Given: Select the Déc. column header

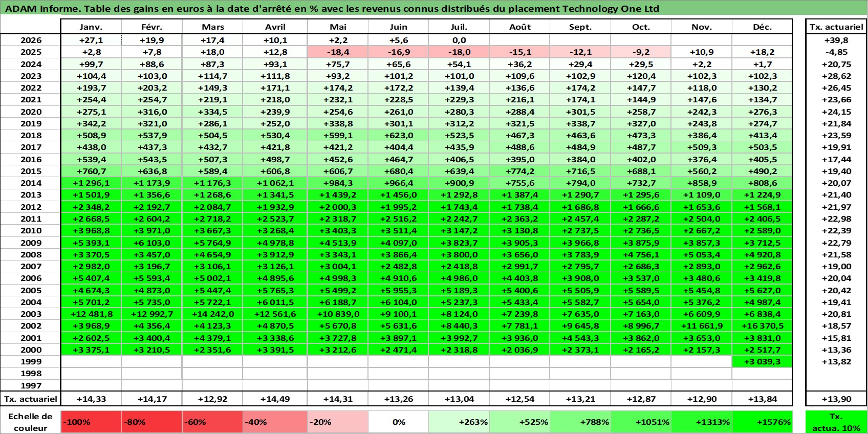Looking at the screenshot, I should click(762, 27).
